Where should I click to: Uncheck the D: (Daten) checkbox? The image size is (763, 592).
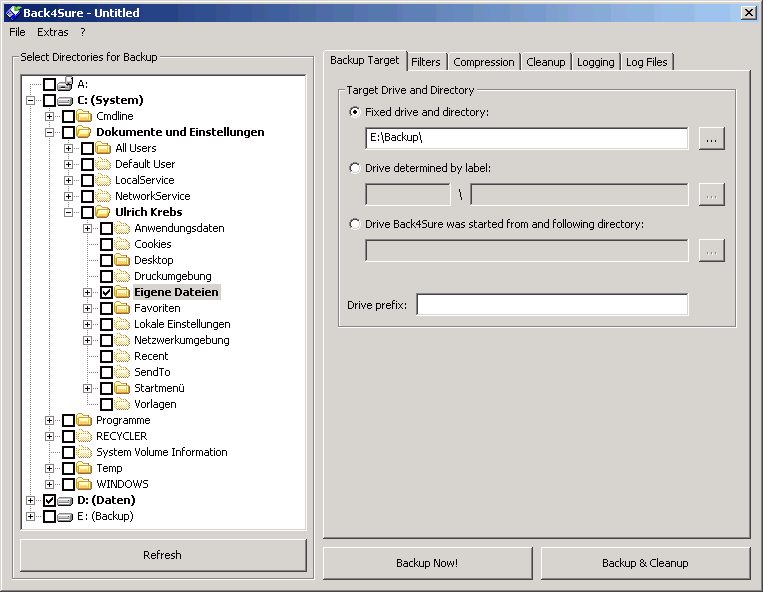[49, 500]
